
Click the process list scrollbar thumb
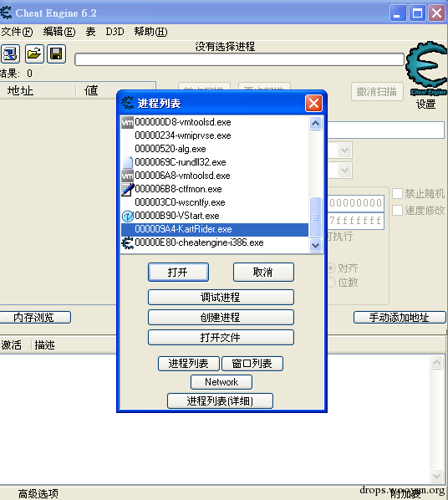coord(315,217)
